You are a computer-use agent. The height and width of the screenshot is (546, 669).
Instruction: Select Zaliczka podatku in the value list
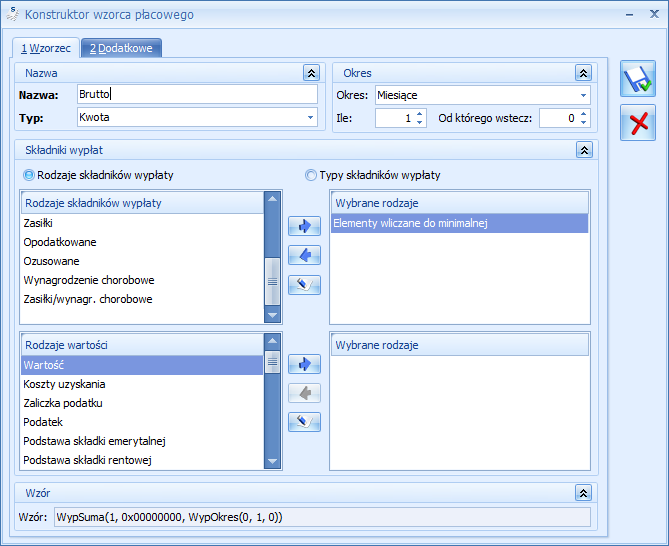pos(142,403)
